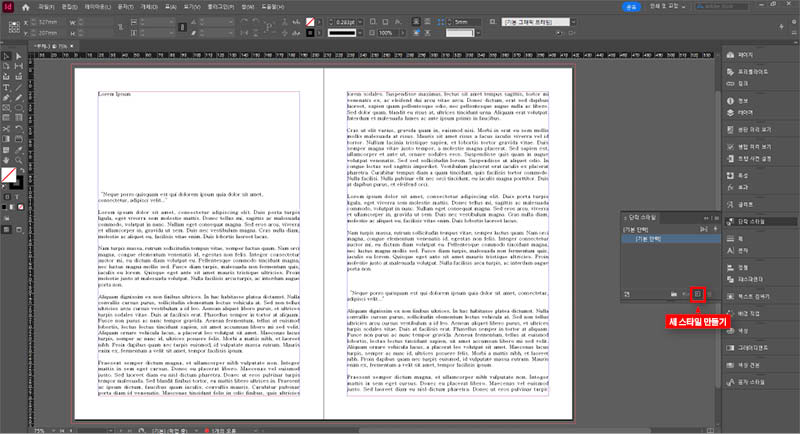Select the [기본 단락] paragraph style row
Image resolution: width=800 pixels, height=434 pixels.
(x=671, y=239)
